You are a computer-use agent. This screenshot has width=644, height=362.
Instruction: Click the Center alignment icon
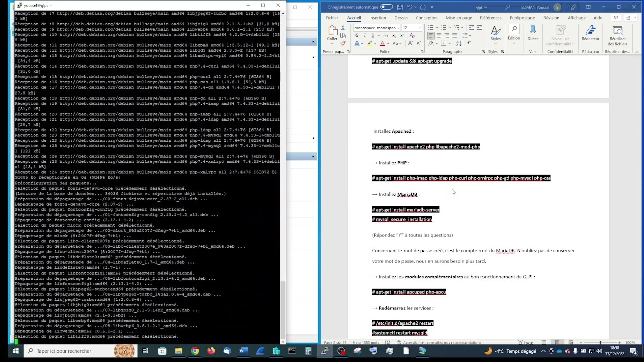[x=439, y=36]
